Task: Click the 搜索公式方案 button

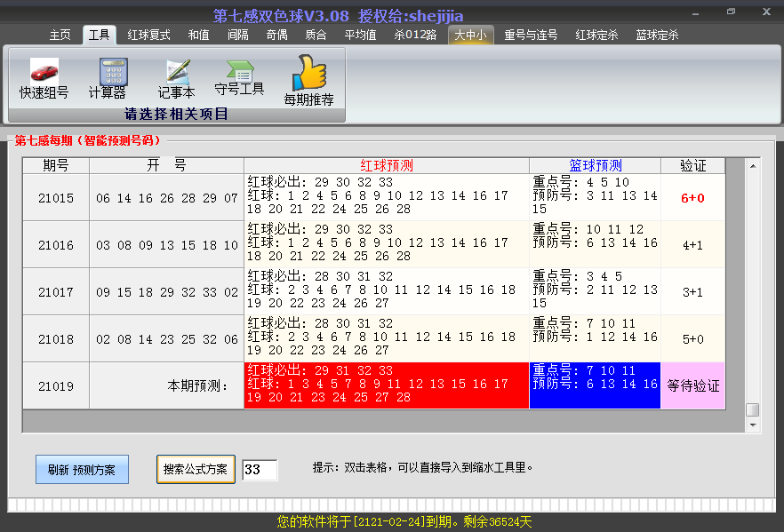Action: tap(196, 470)
